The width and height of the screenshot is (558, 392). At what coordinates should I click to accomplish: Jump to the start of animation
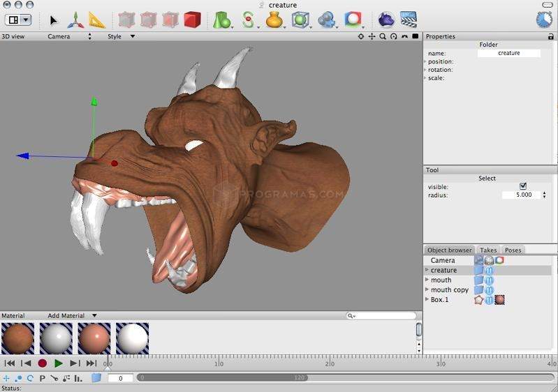[x=10, y=363]
